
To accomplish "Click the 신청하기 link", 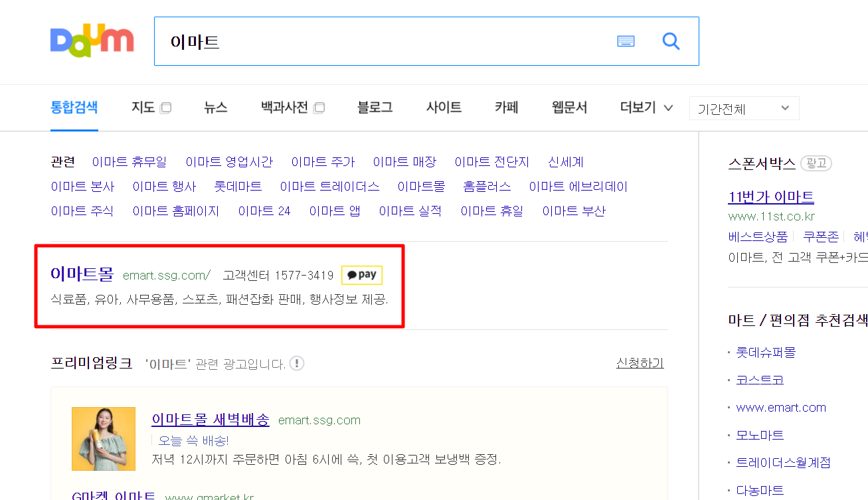I will click(x=640, y=363).
